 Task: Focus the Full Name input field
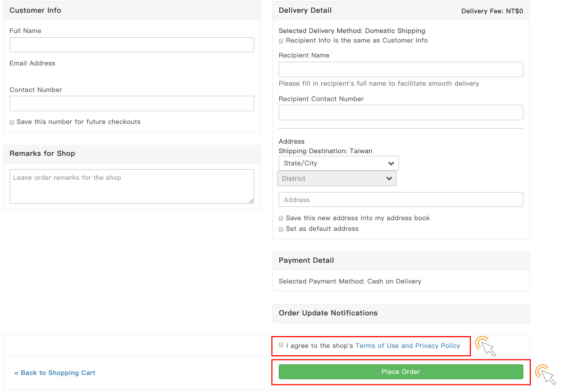click(131, 45)
